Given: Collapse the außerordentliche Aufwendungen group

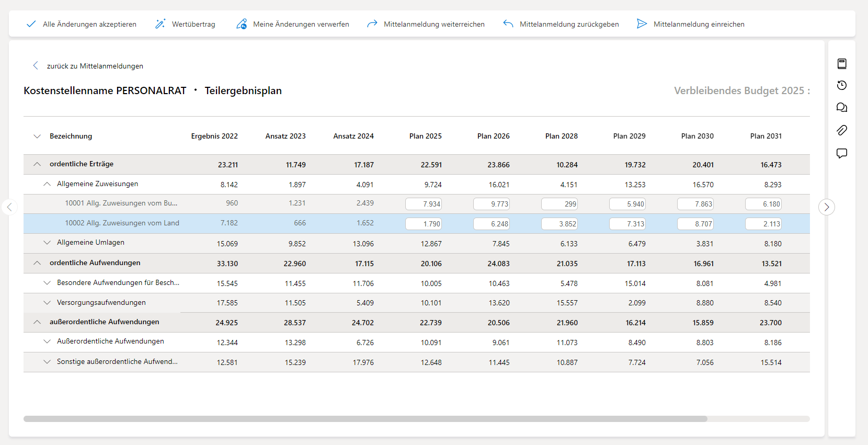Looking at the screenshot, I should tap(37, 322).
